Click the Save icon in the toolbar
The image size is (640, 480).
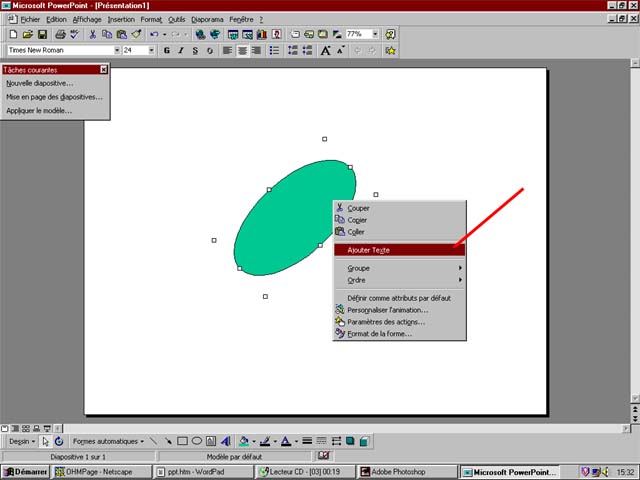[x=43, y=34]
